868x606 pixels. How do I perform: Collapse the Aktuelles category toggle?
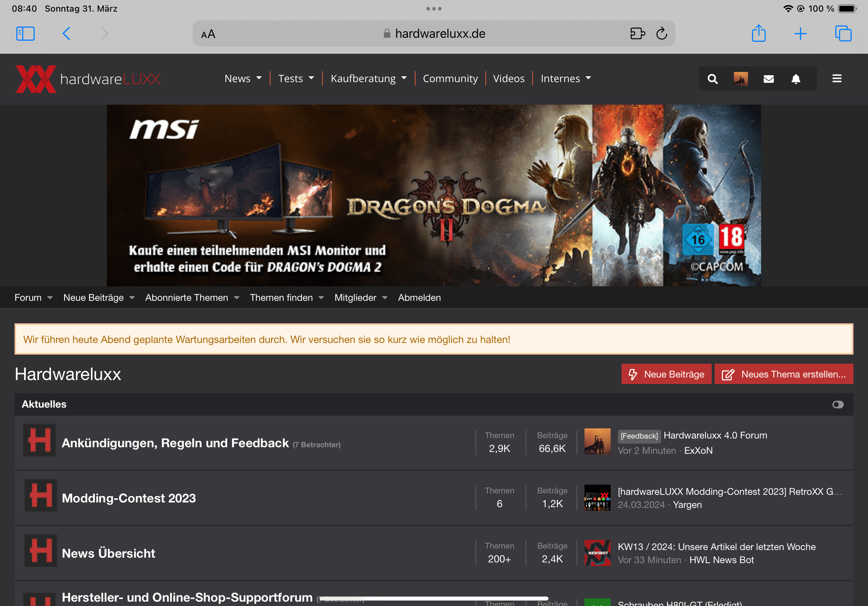tap(837, 405)
